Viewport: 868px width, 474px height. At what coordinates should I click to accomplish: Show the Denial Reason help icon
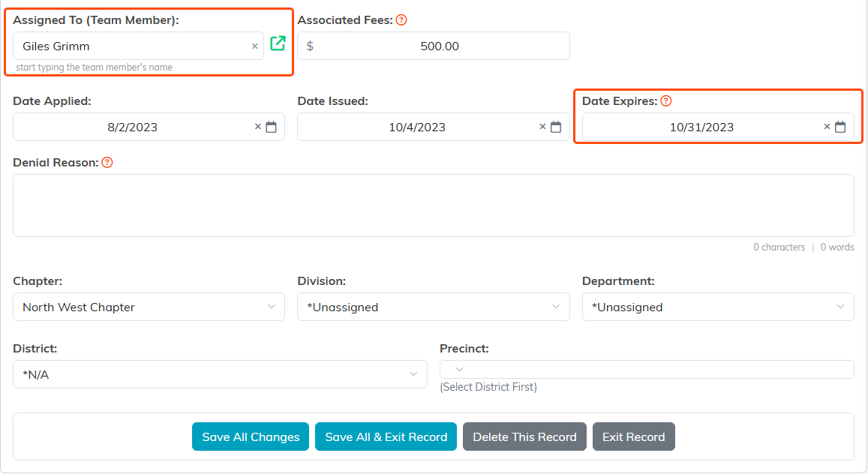click(x=107, y=163)
